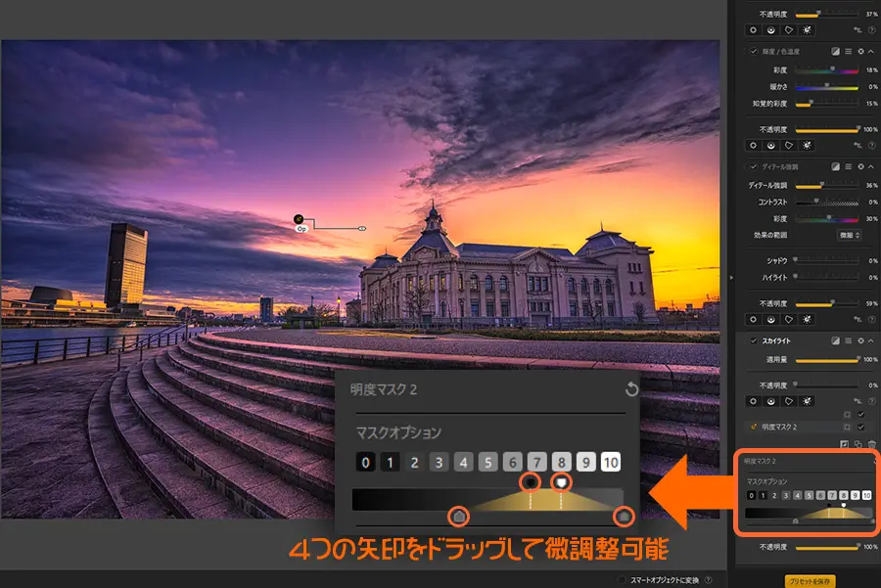Remove the ディテール強調 filter with X icon
The width and height of the screenshot is (881, 588).
(860, 166)
